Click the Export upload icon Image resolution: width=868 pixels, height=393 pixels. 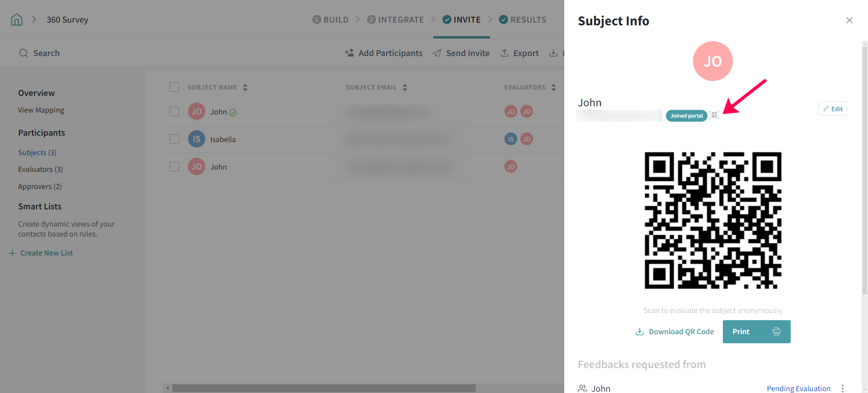505,53
